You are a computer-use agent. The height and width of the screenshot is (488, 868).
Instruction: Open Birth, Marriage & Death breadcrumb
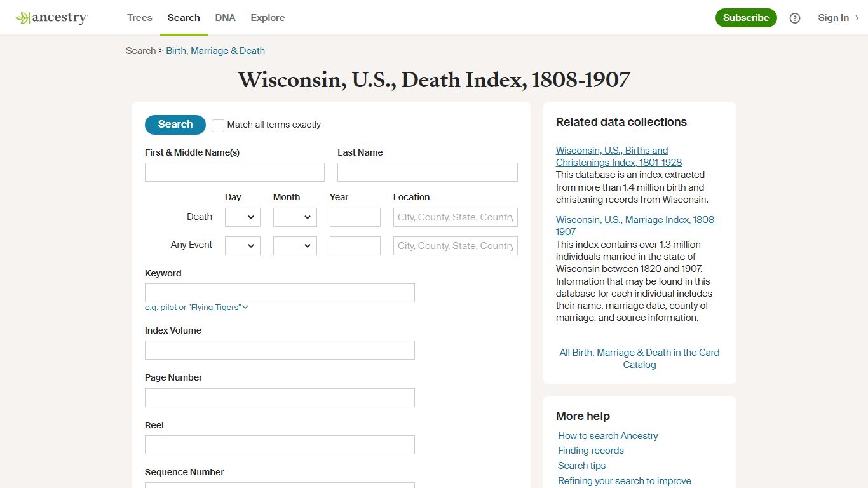pos(215,51)
